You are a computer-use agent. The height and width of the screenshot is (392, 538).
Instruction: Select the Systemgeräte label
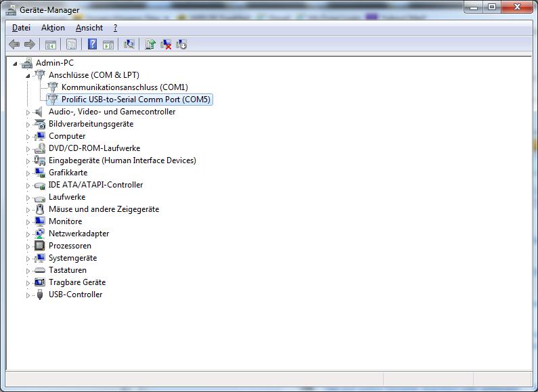point(72,258)
